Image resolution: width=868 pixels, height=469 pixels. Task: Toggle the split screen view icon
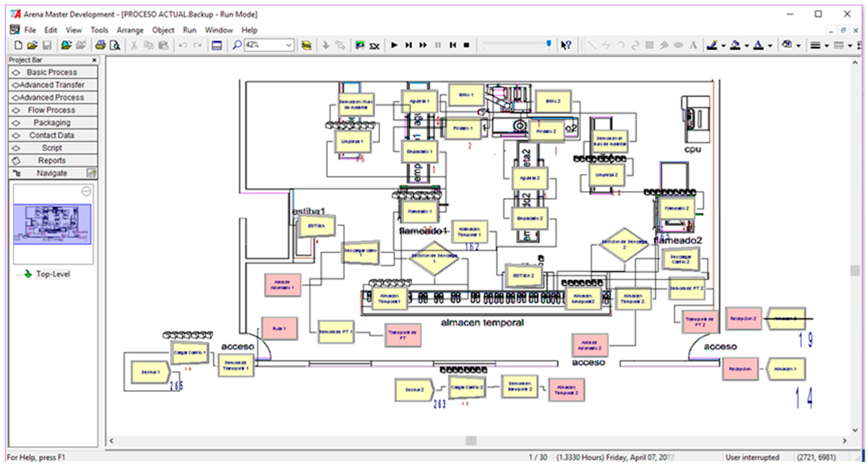216,45
